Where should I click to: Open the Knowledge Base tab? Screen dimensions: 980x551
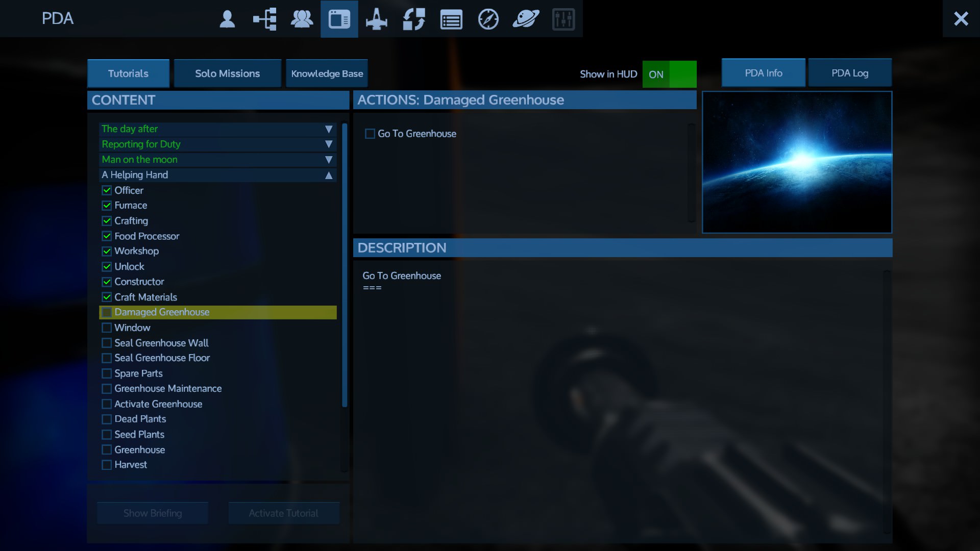pos(327,73)
